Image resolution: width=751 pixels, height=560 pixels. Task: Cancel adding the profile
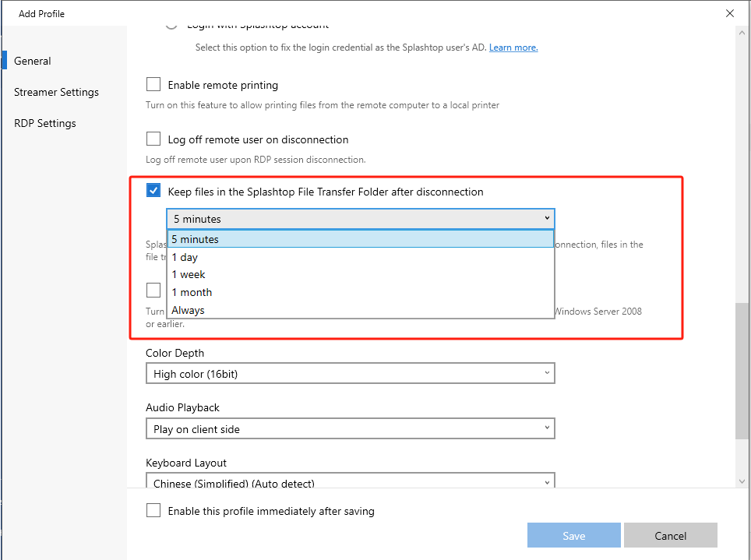coord(671,535)
